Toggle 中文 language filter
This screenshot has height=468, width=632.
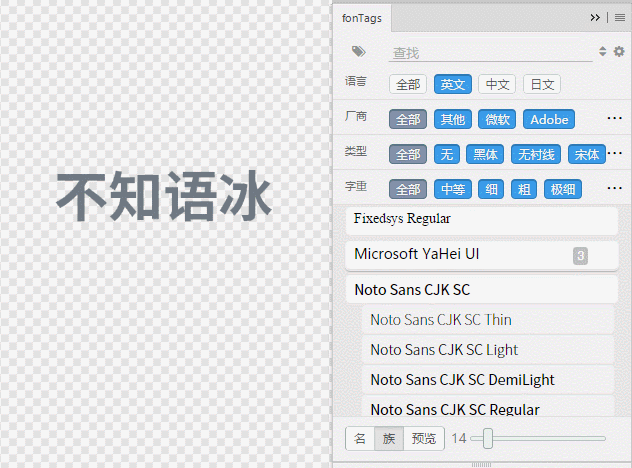coord(497,84)
